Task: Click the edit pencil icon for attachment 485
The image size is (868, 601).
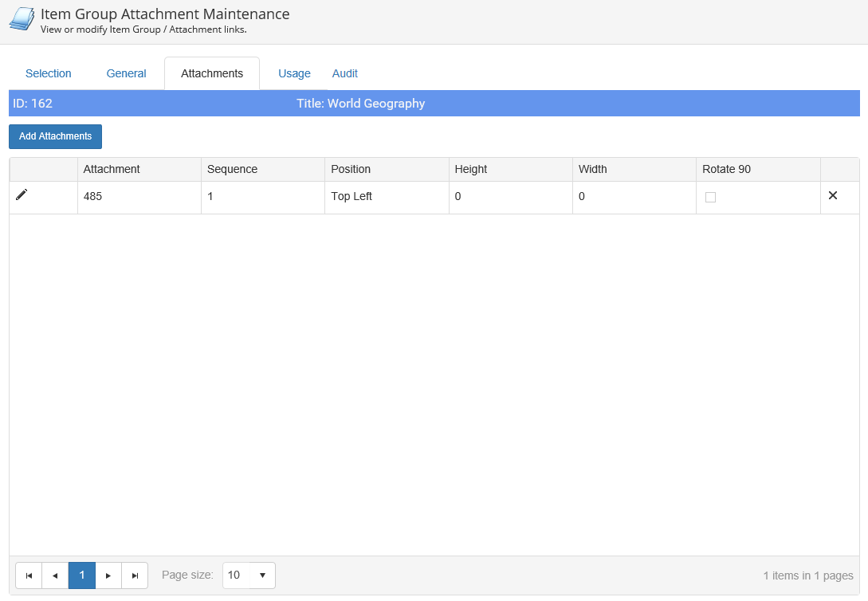Action: [22, 195]
